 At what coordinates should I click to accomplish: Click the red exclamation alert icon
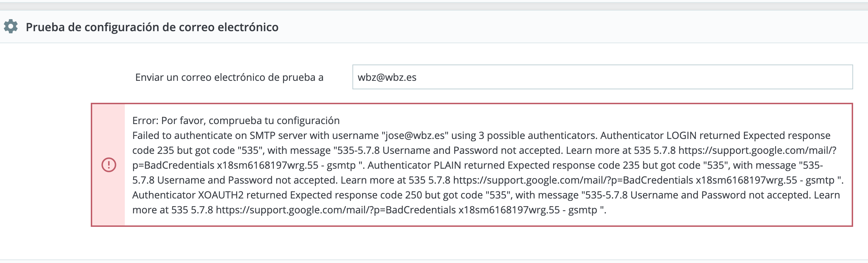(109, 165)
